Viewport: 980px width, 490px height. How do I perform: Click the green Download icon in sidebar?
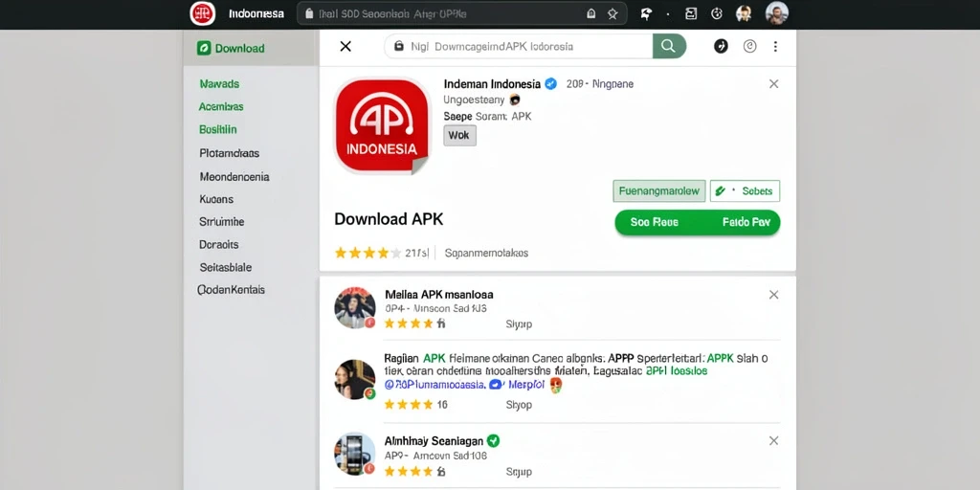point(204,48)
